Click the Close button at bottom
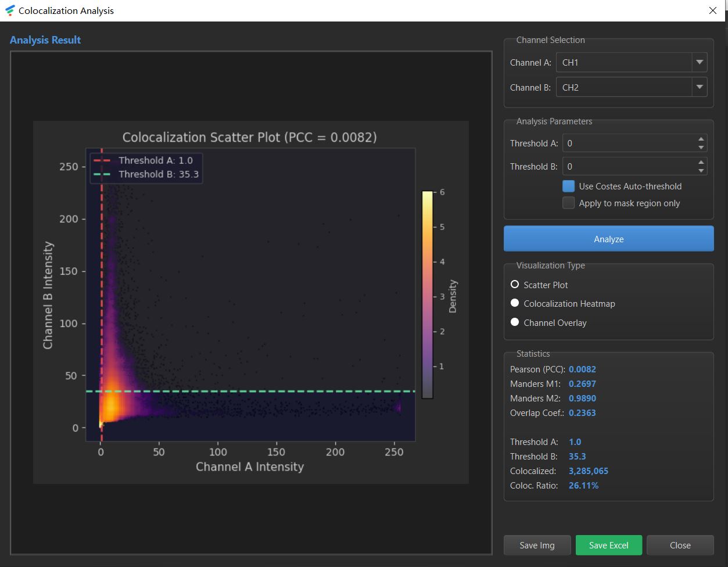Image resolution: width=728 pixels, height=567 pixels. pos(680,546)
